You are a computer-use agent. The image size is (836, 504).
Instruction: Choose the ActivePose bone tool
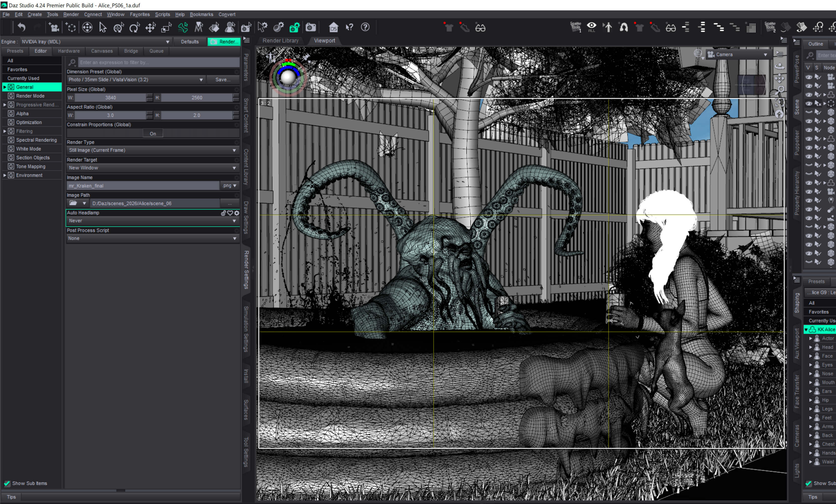tap(183, 27)
